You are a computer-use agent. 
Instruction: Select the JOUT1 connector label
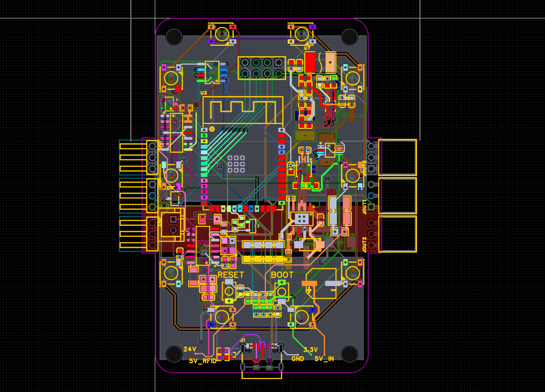click(365, 207)
